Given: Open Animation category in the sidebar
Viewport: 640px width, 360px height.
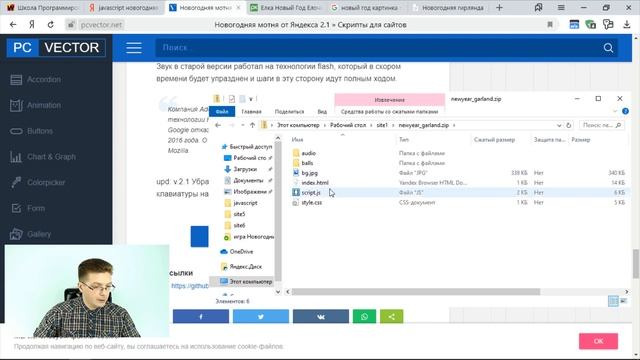Looking at the screenshot, I should 44,105.
